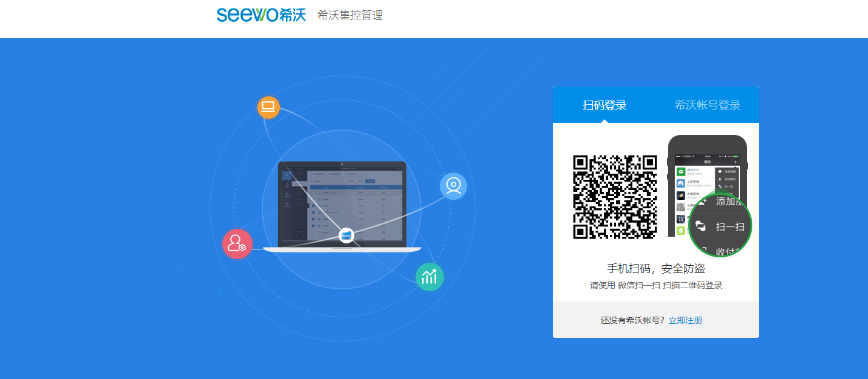868x379 pixels.
Task: Click the orange laptop device icon
Action: tap(268, 108)
